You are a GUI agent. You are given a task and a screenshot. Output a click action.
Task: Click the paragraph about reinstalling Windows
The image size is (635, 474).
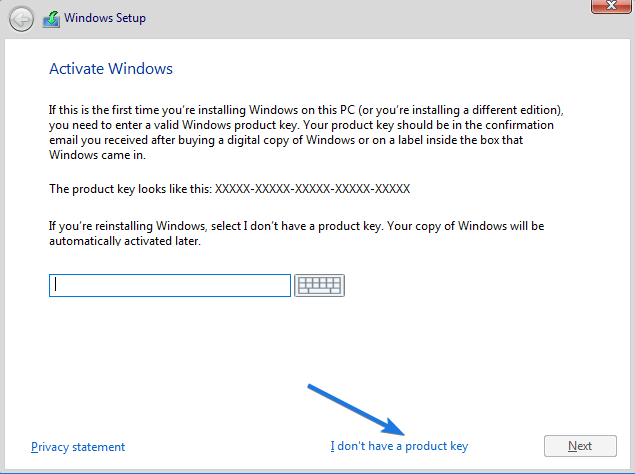[296, 233]
